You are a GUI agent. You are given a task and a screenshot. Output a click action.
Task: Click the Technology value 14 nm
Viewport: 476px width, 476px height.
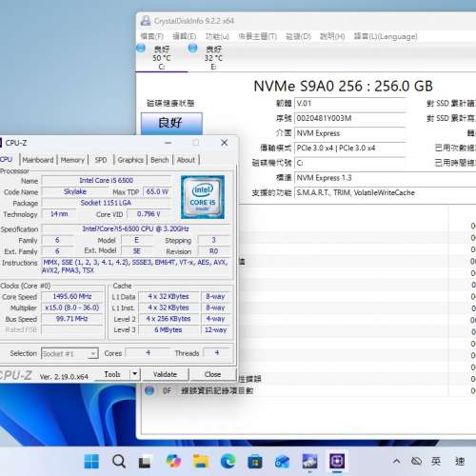(59, 214)
